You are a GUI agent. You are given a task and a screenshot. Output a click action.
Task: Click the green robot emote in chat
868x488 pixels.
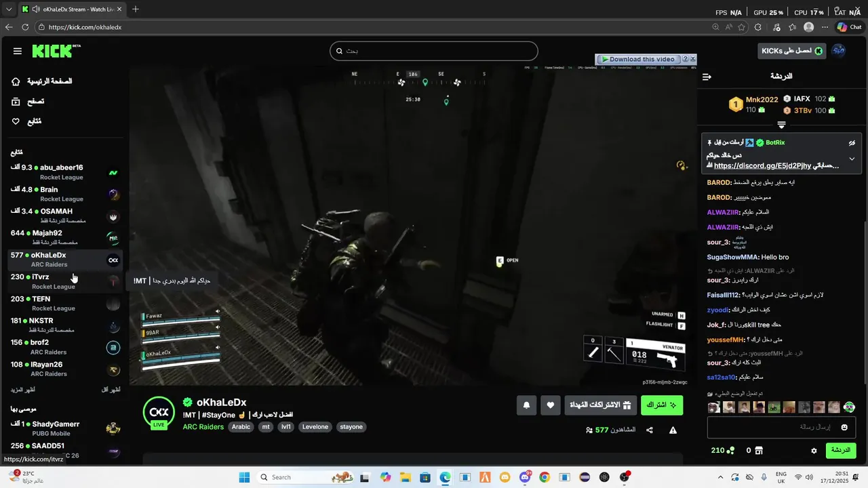point(849,407)
